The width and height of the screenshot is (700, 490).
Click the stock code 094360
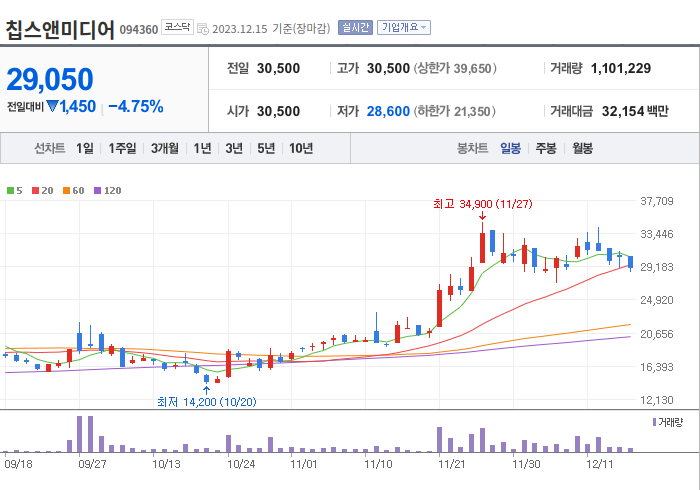139,30
